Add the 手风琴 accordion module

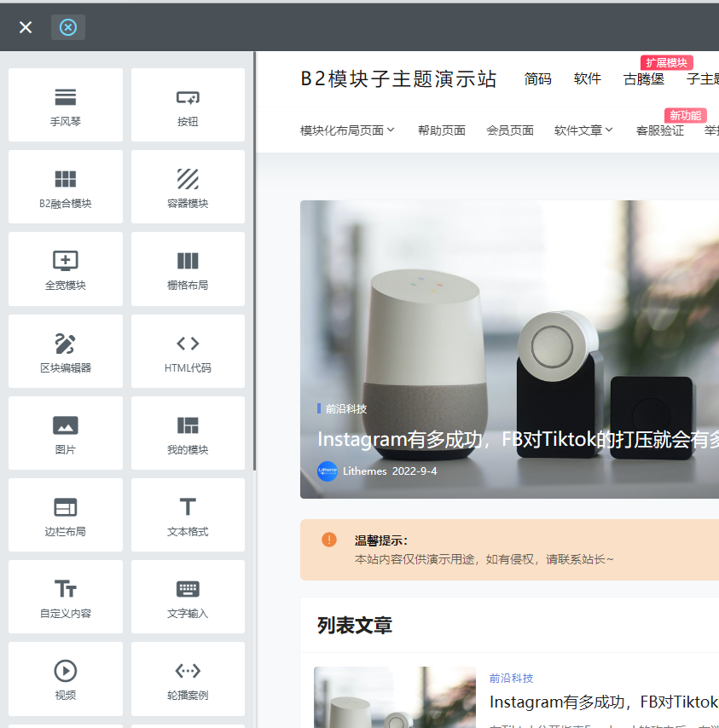66,105
